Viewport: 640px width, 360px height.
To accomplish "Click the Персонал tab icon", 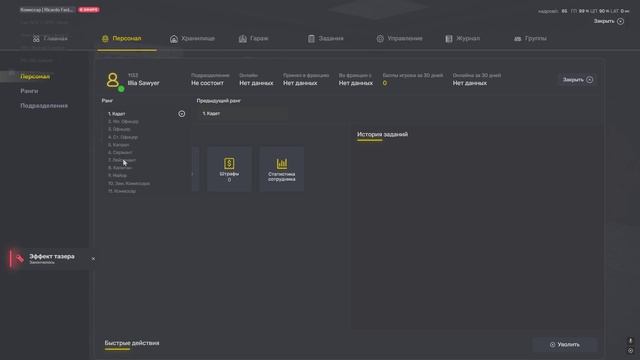I will click(105, 38).
